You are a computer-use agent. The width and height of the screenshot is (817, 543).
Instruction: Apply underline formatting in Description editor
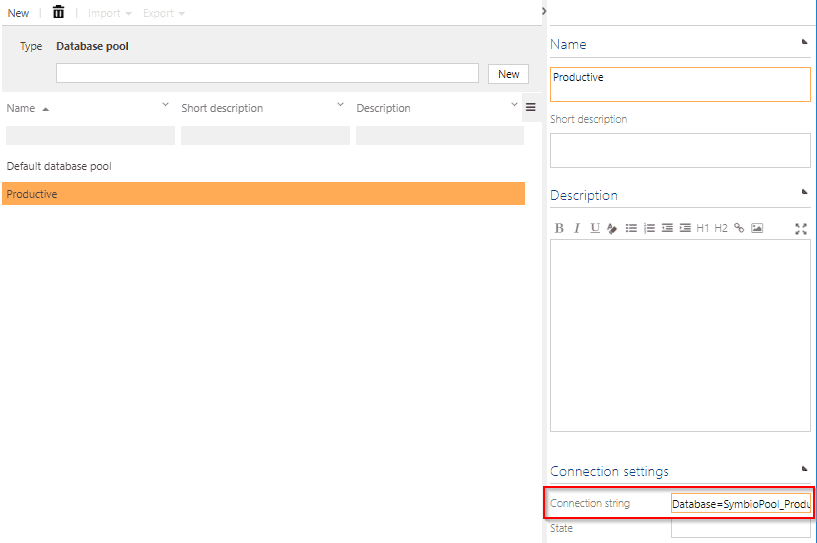pos(595,228)
